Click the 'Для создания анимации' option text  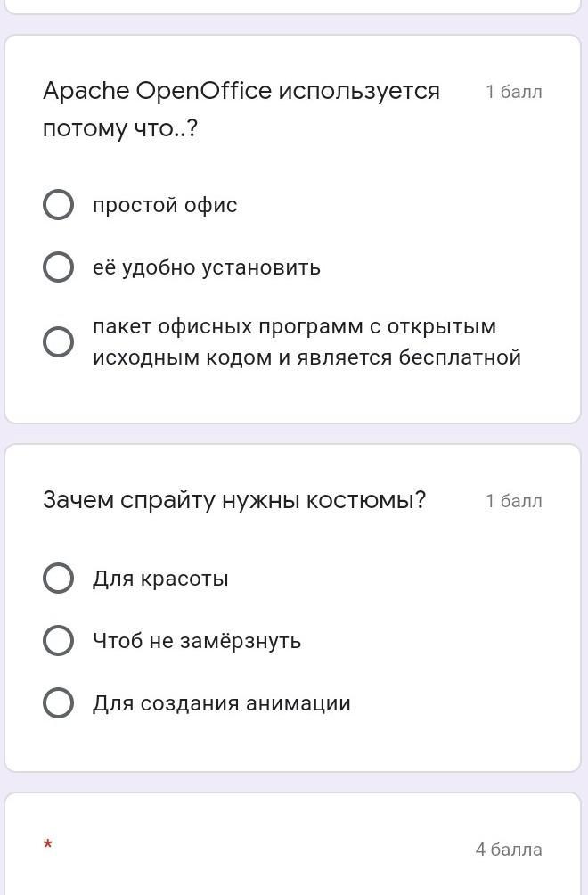221,702
